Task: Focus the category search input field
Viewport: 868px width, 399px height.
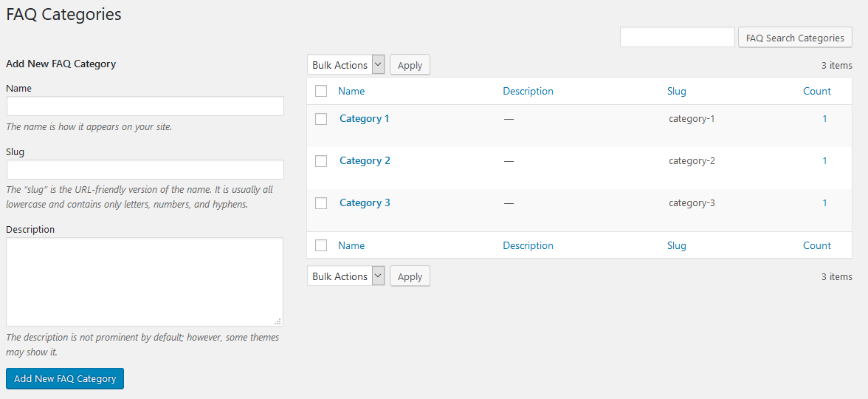Action: point(677,37)
